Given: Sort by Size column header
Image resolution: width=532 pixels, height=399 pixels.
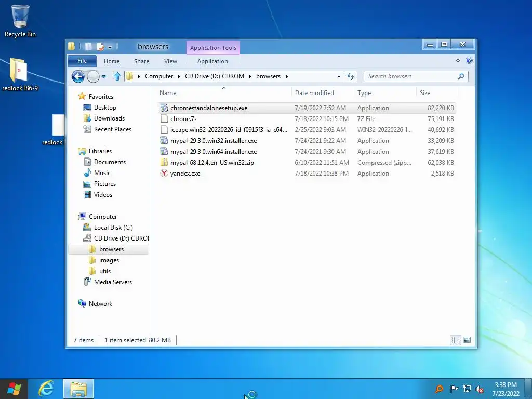Looking at the screenshot, I should coord(437,92).
